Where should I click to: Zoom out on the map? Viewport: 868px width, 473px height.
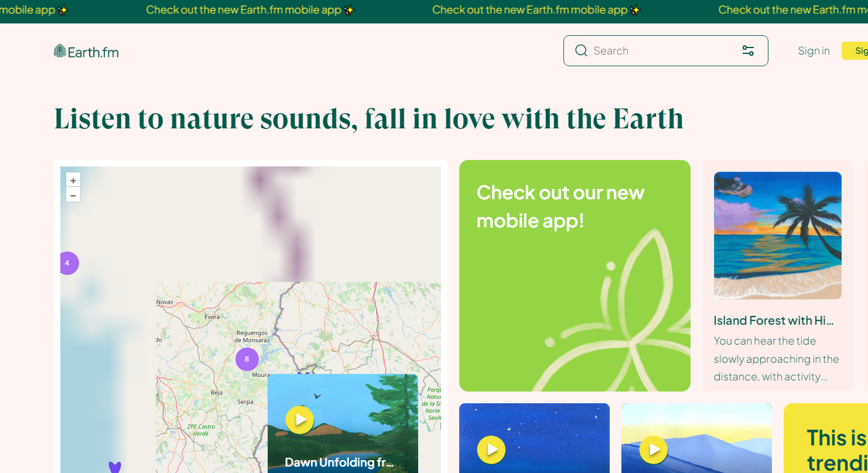click(x=73, y=195)
